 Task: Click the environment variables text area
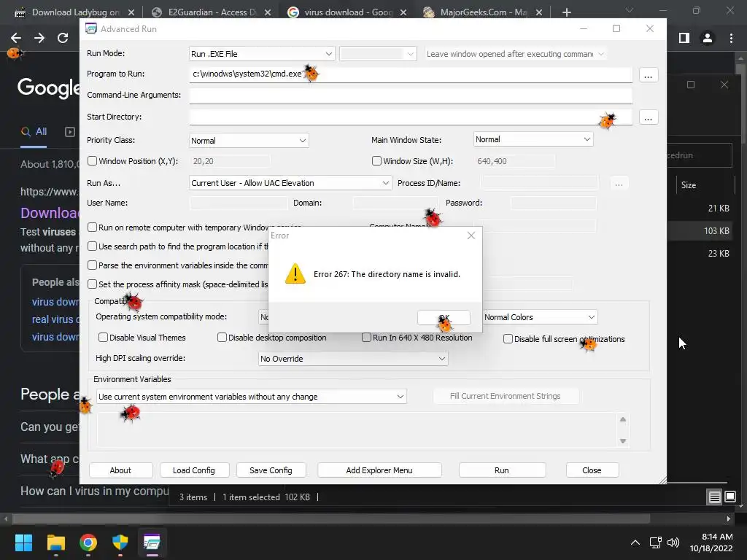[357, 430]
